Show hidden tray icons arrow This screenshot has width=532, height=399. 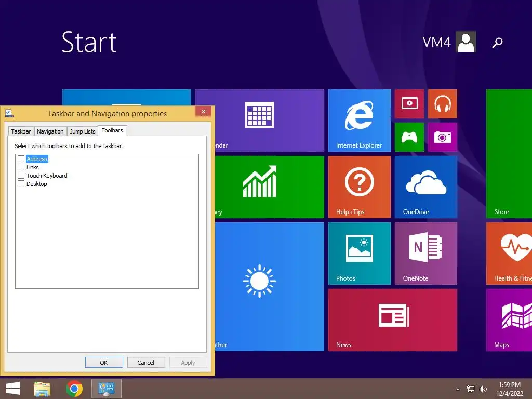click(458, 389)
